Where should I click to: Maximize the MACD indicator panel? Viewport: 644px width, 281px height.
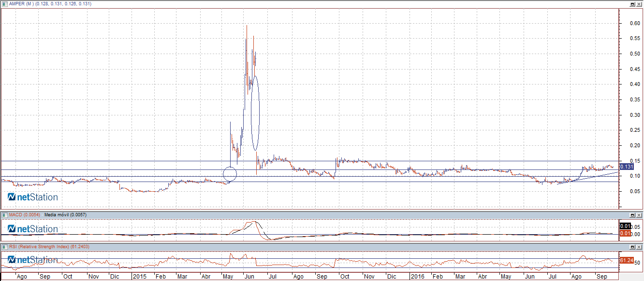coord(632,214)
